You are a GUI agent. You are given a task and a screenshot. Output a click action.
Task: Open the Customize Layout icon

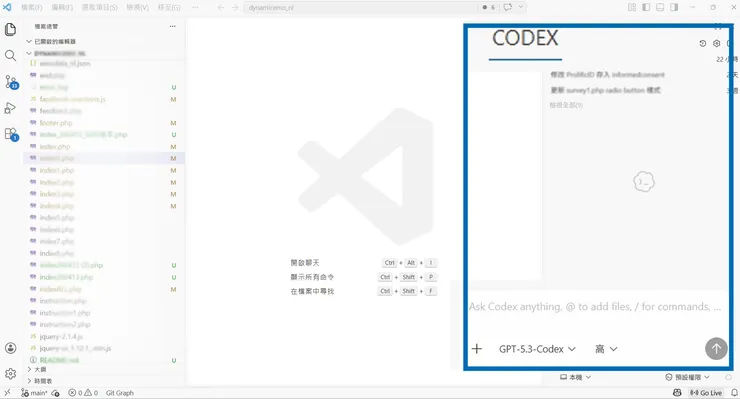pyautogui.click(x=632, y=7)
